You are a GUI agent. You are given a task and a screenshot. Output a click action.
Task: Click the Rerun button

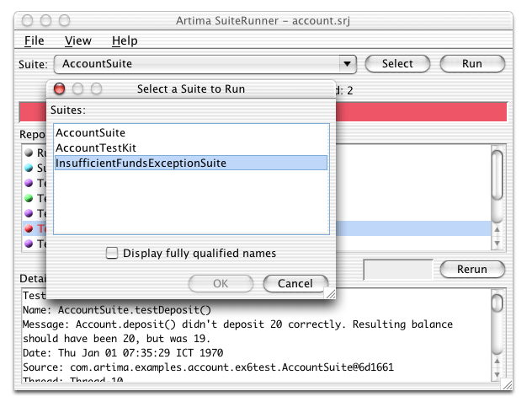coord(472,270)
